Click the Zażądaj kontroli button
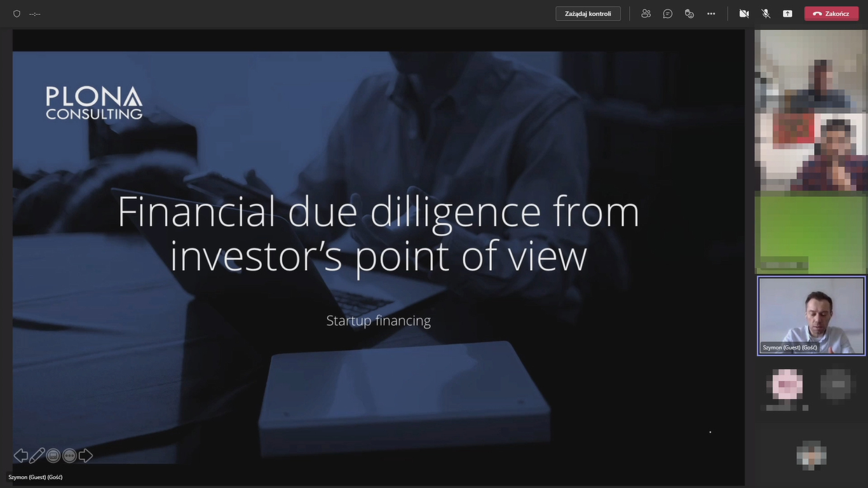Screen dimensions: 868x488 coord(588,13)
